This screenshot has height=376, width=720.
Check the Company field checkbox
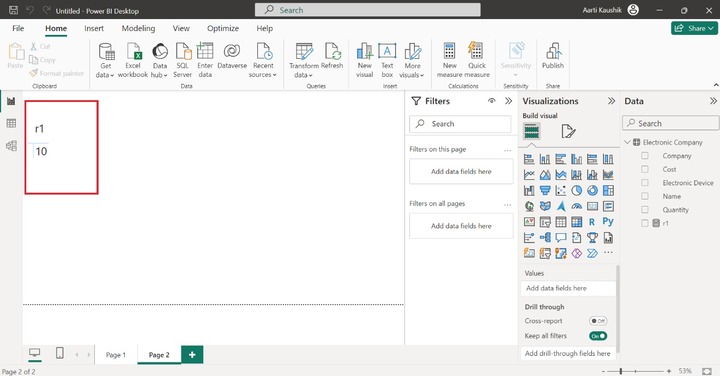pos(645,156)
